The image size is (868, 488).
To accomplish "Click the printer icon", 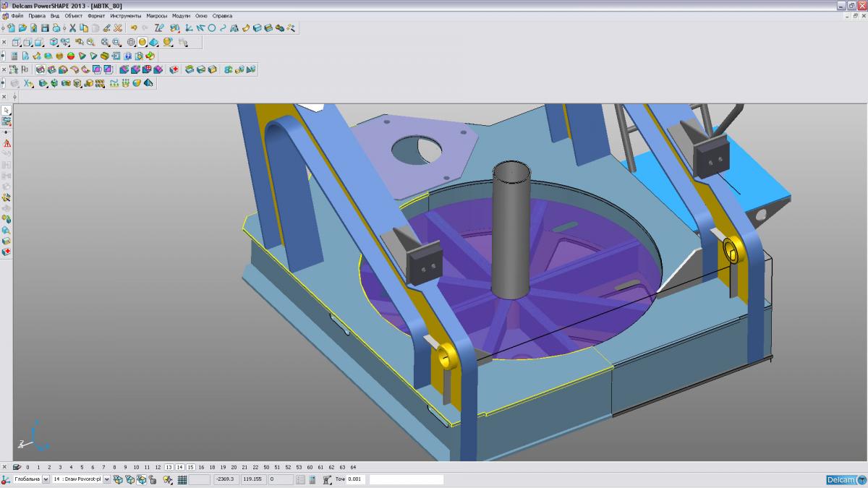I will [x=56, y=28].
